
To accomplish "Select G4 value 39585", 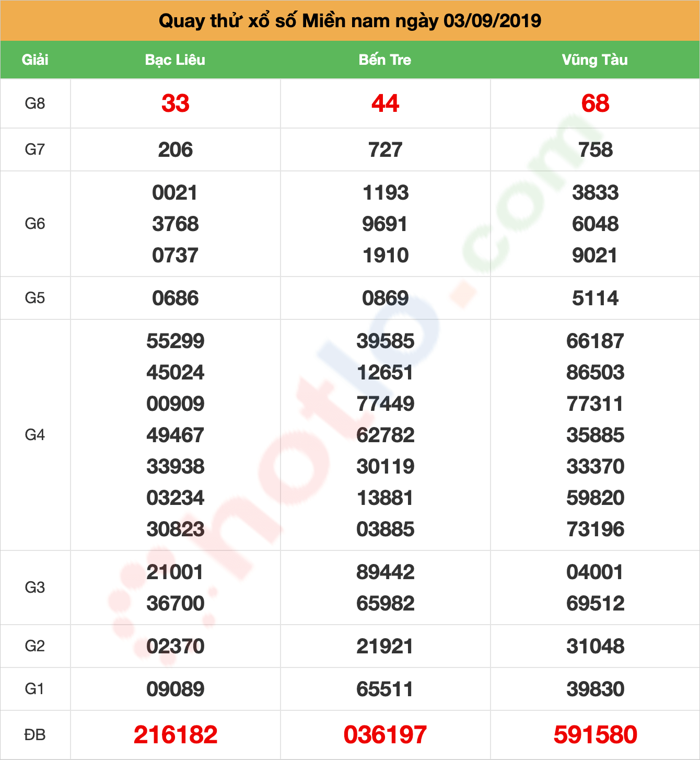I will point(386,341).
